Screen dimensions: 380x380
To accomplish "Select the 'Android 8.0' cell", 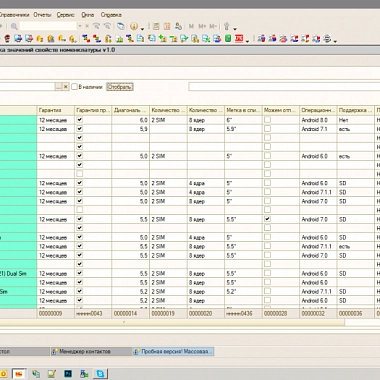I will (x=318, y=120).
